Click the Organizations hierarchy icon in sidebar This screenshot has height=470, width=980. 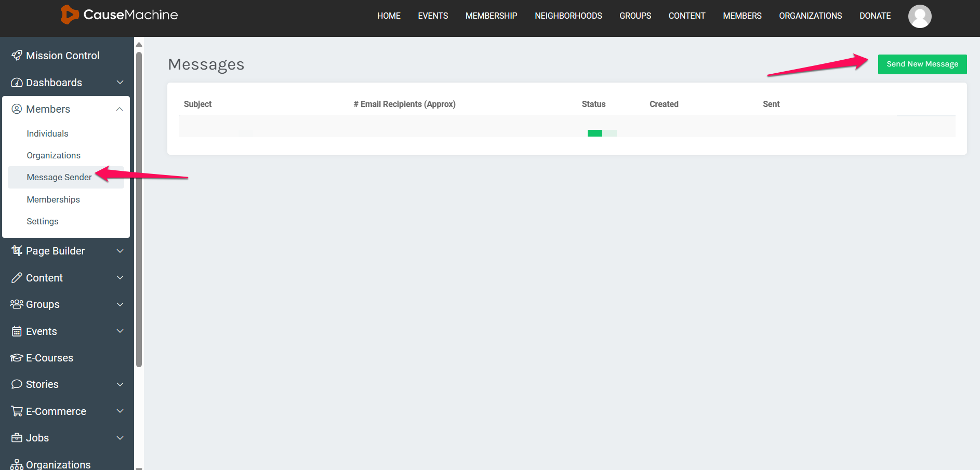click(17, 464)
